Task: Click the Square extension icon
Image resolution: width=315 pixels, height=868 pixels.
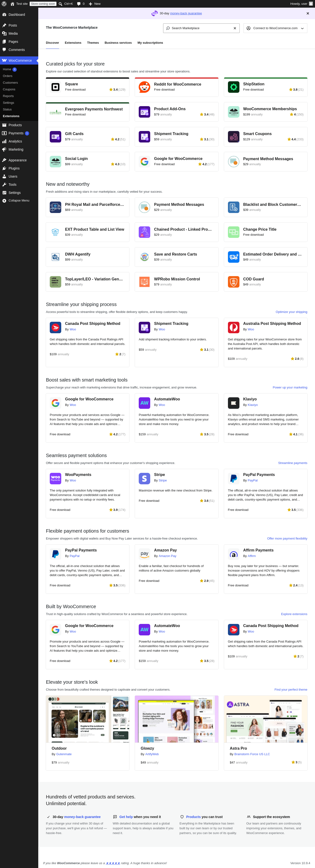Action: (55, 87)
